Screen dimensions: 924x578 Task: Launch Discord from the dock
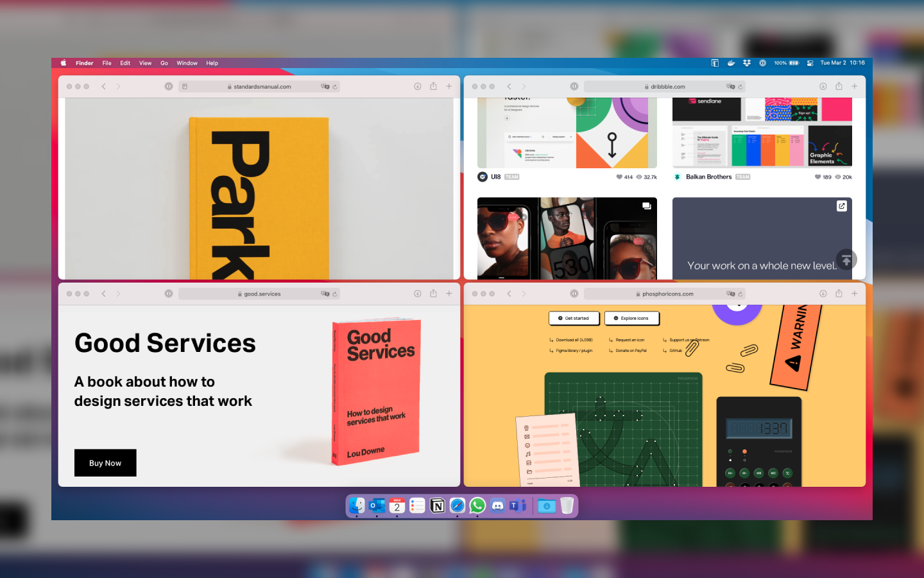coord(497,505)
